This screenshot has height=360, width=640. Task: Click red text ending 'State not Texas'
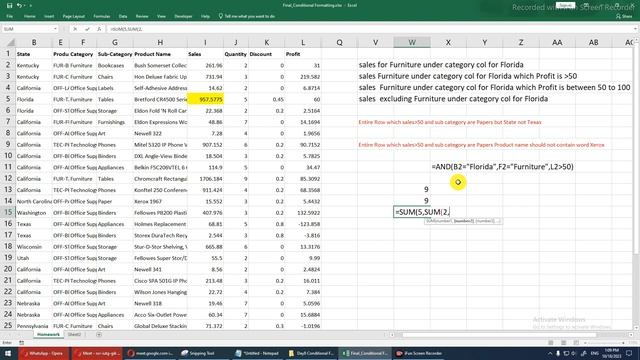(450, 122)
